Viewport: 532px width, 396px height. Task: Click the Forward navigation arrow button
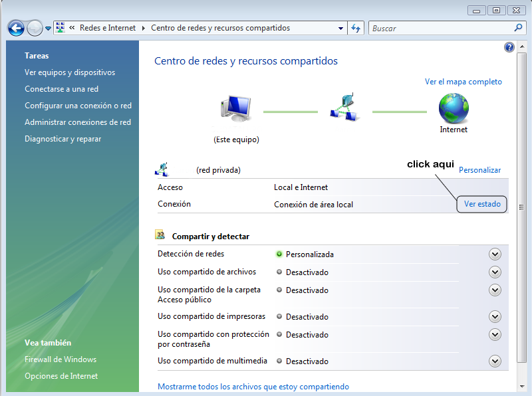(35, 28)
